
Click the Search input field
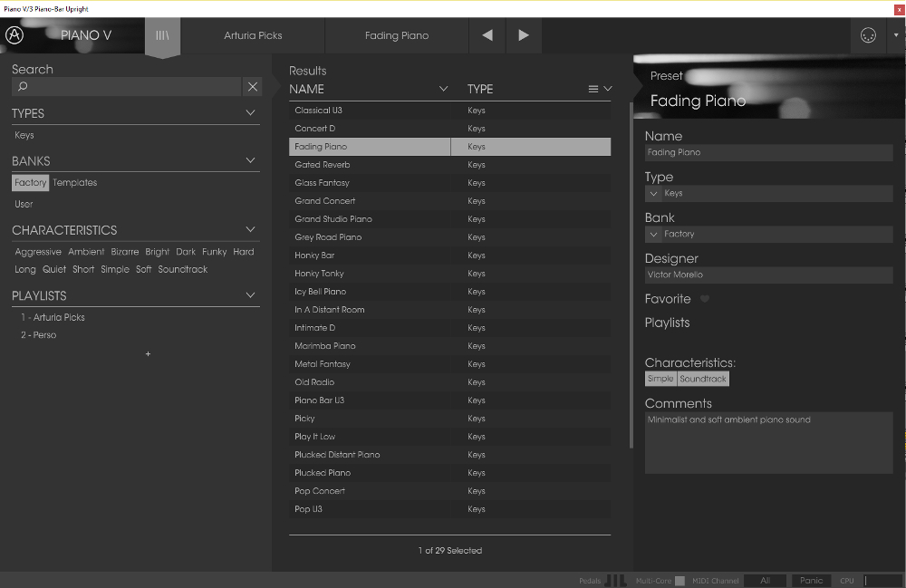coord(127,87)
